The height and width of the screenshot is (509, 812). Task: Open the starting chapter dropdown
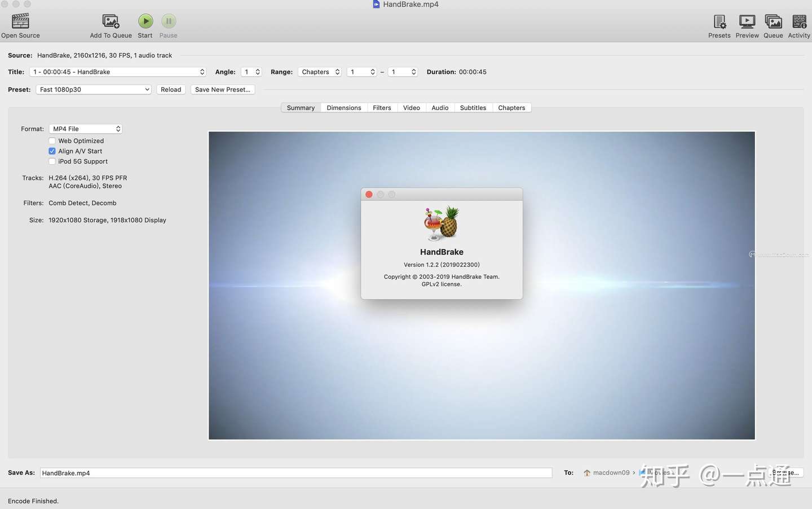(361, 72)
